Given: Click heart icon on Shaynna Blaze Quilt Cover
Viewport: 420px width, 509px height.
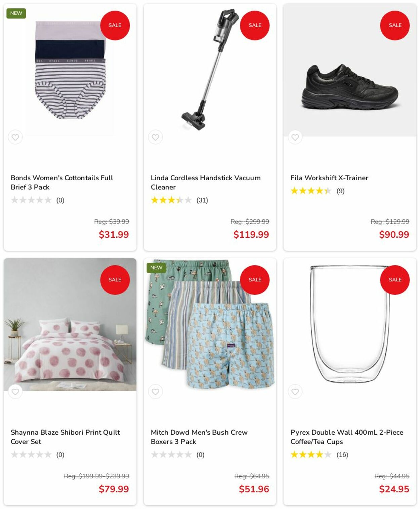Looking at the screenshot, I should point(15,392).
